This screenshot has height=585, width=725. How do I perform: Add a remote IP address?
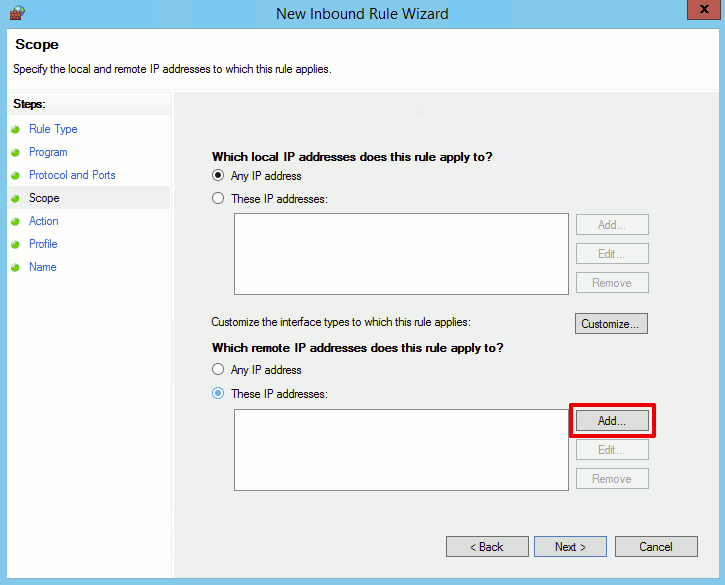point(611,421)
